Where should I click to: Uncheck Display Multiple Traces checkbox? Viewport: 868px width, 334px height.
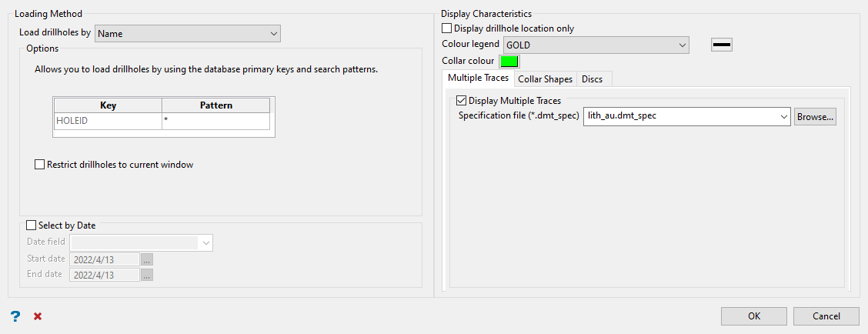point(462,100)
